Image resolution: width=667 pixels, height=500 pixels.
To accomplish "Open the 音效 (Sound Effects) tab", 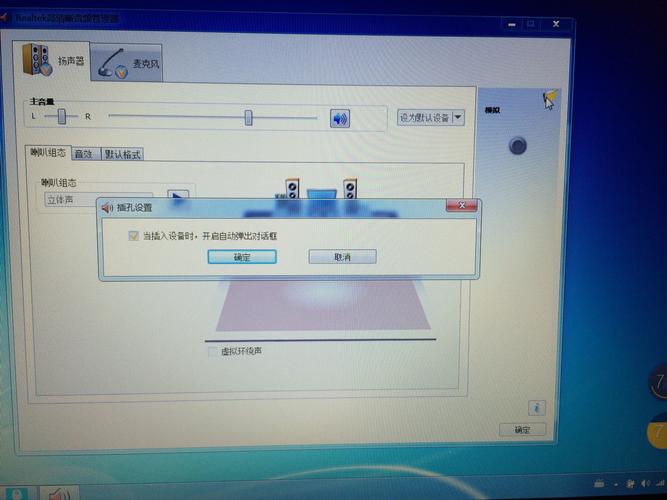I will click(x=83, y=154).
